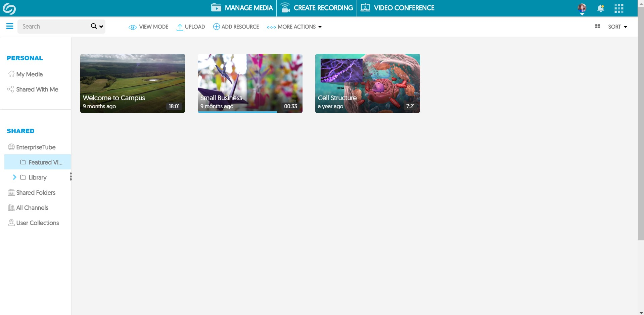Open Cell Structure video thumbnail

pyautogui.click(x=368, y=83)
